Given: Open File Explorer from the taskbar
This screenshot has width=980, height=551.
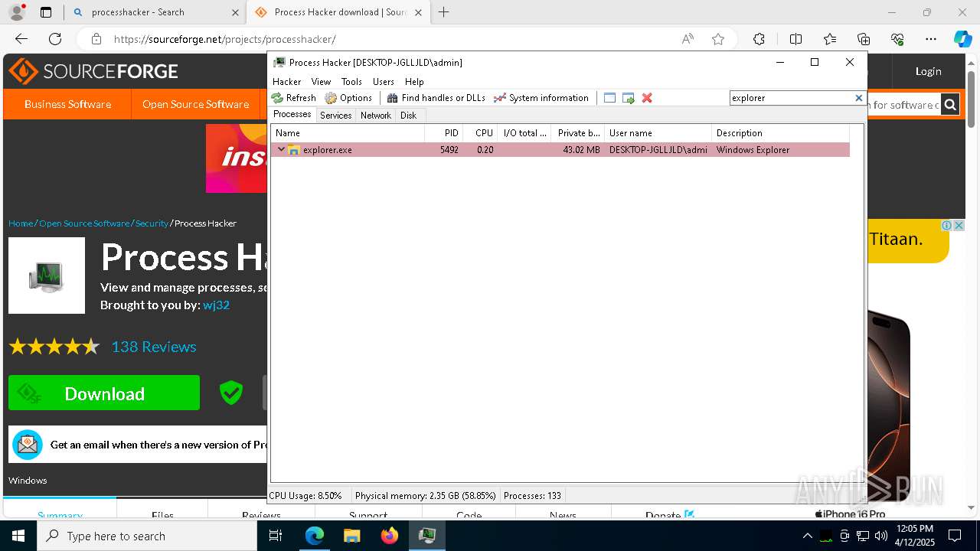Looking at the screenshot, I should 352,536.
